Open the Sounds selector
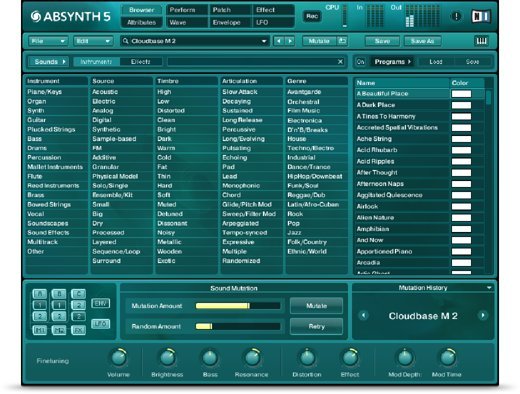520x394 pixels. (49, 62)
